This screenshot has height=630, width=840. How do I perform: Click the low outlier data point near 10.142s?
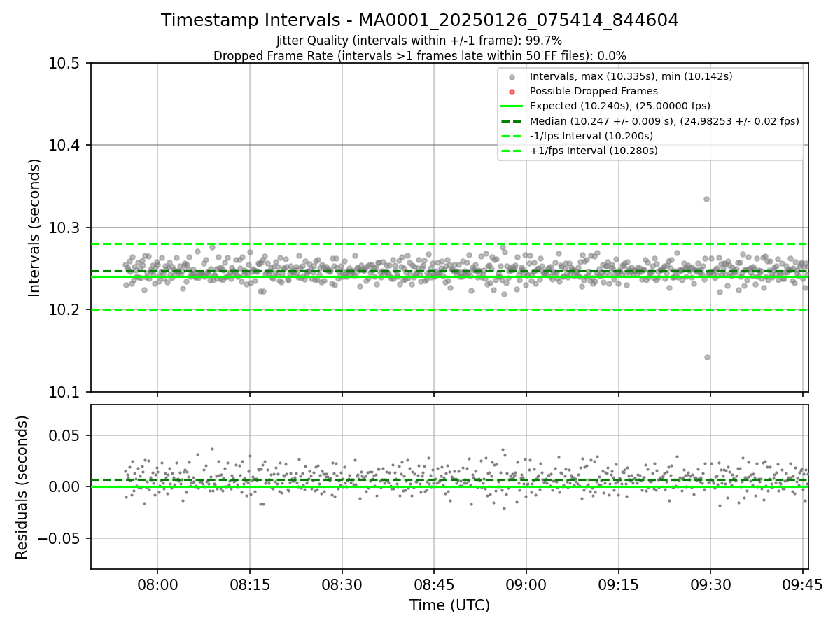(x=707, y=357)
